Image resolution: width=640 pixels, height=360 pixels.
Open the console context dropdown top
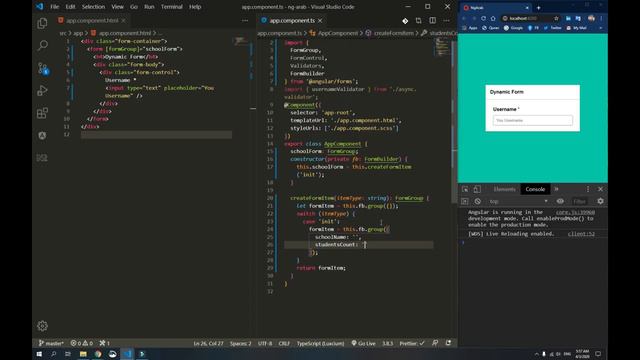point(518,201)
